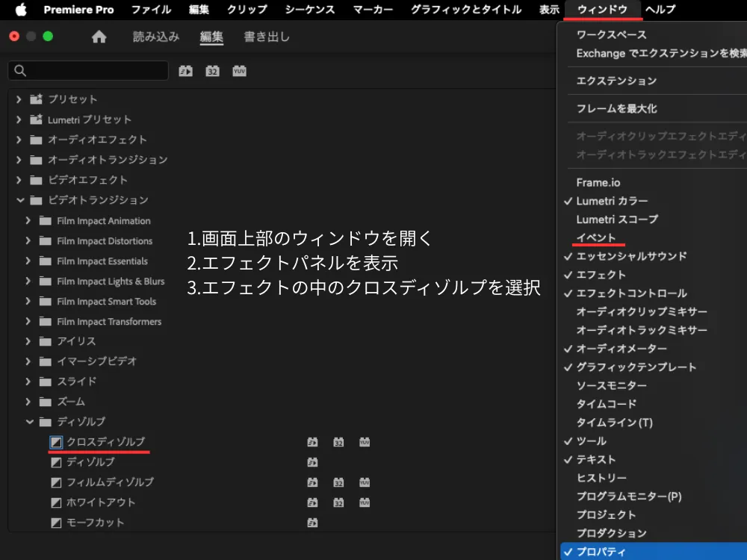Collapse the ビデオトランジション folder
747x560 pixels.
click(x=18, y=200)
